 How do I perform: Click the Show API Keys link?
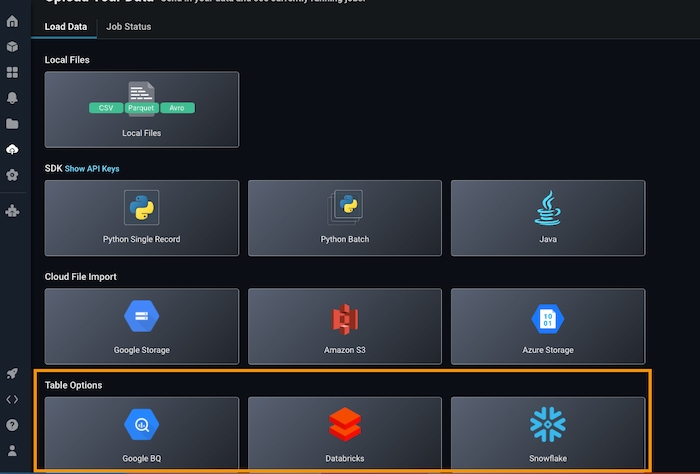(92, 169)
